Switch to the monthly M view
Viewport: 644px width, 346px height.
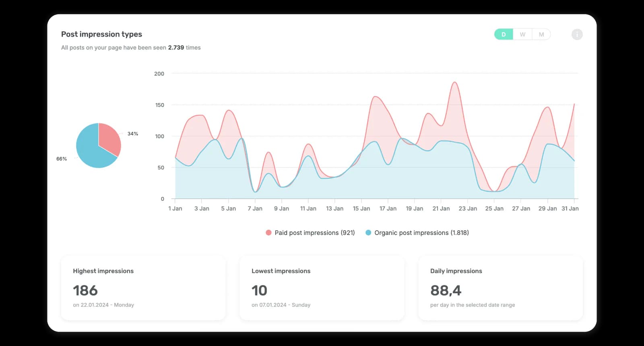pyautogui.click(x=541, y=34)
